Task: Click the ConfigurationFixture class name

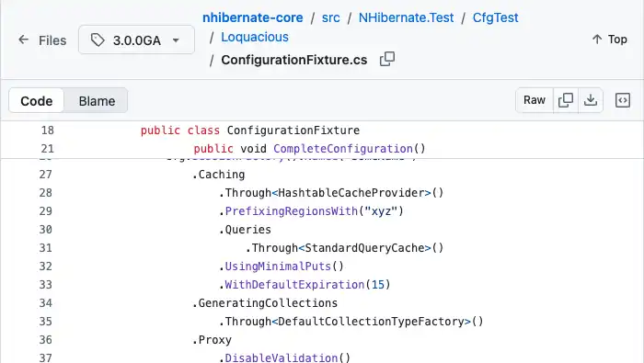Action: 293,130
